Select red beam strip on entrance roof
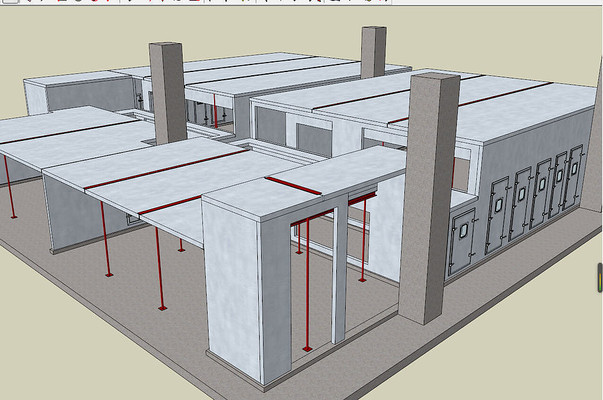The width and height of the screenshot is (603, 400). [294, 186]
